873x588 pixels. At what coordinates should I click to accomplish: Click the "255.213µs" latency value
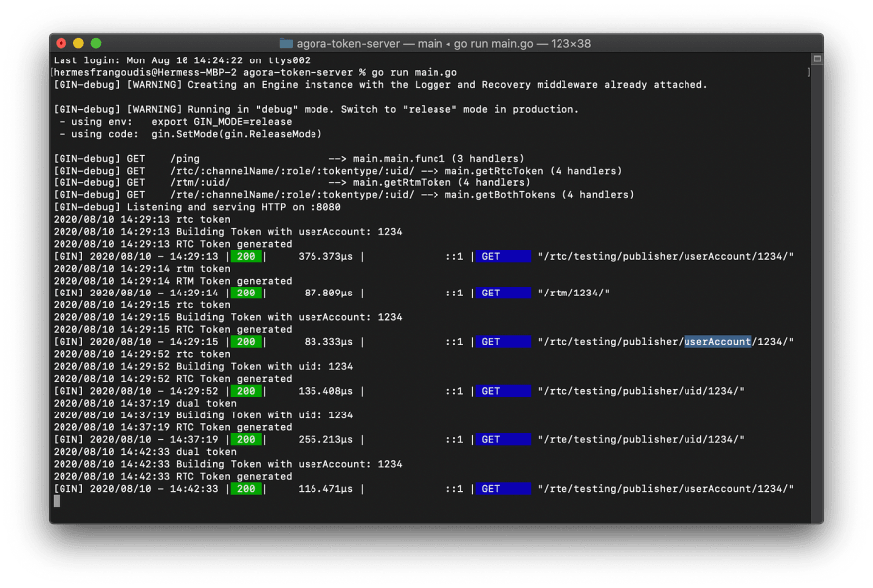click(x=325, y=439)
